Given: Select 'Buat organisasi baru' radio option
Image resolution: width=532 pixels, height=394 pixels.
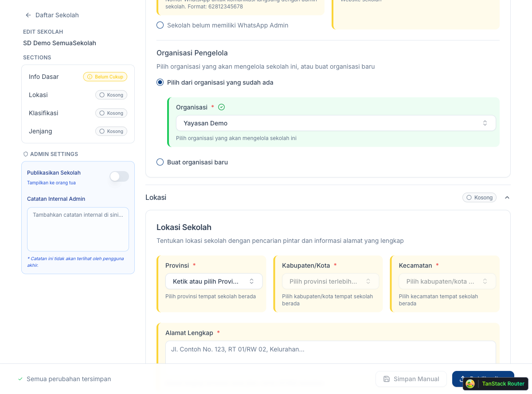Looking at the screenshot, I should point(160,162).
